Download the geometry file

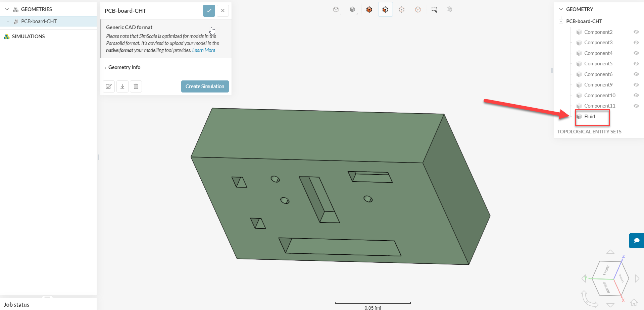coord(122,86)
